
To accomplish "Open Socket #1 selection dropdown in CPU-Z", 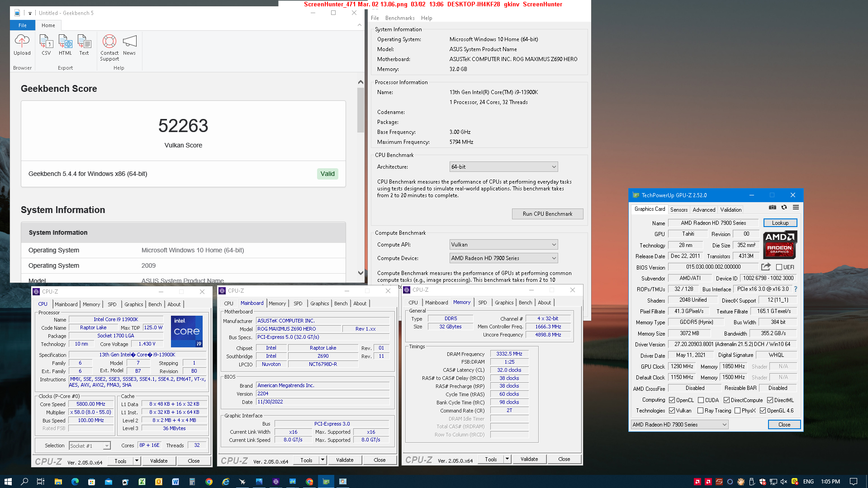I will click(x=90, y=446).
